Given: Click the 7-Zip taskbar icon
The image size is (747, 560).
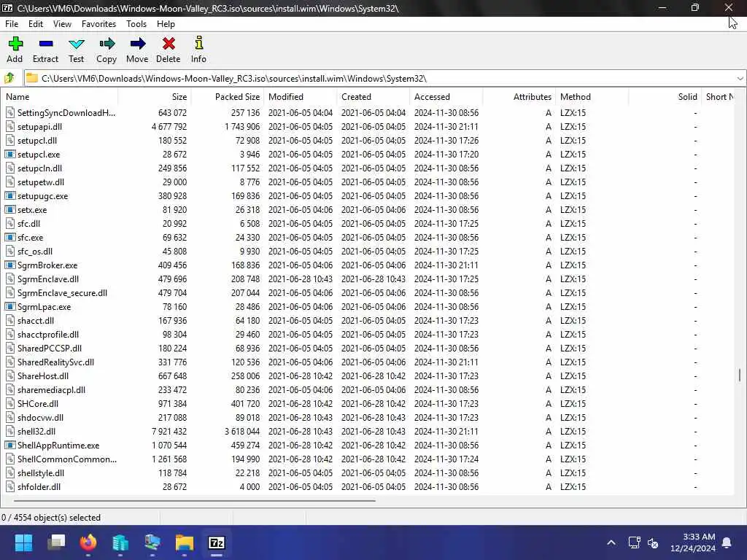Looking at the screenshot, I should click(217, 542).
